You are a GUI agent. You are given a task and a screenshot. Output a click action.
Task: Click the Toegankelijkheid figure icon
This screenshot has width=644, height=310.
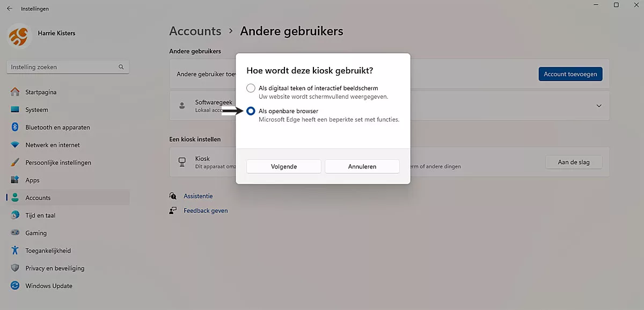15,250
